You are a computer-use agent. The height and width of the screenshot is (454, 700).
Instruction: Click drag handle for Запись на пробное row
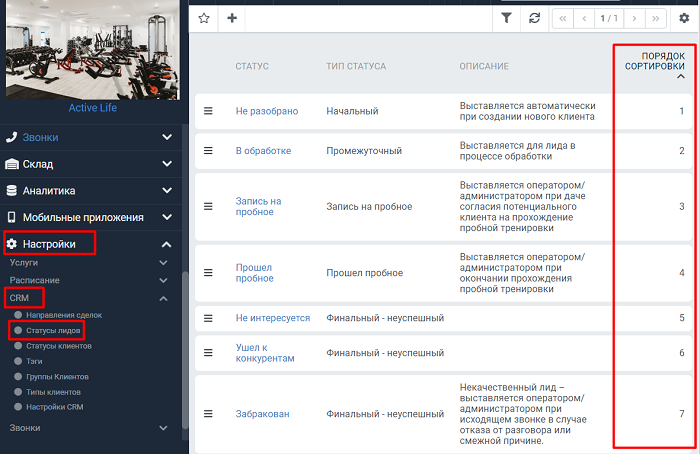[x=208, y=206]
